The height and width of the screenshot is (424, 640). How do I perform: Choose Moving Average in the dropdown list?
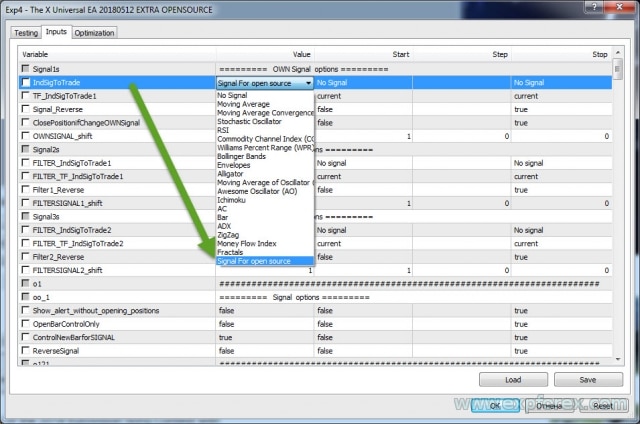(x=265, y=104)
